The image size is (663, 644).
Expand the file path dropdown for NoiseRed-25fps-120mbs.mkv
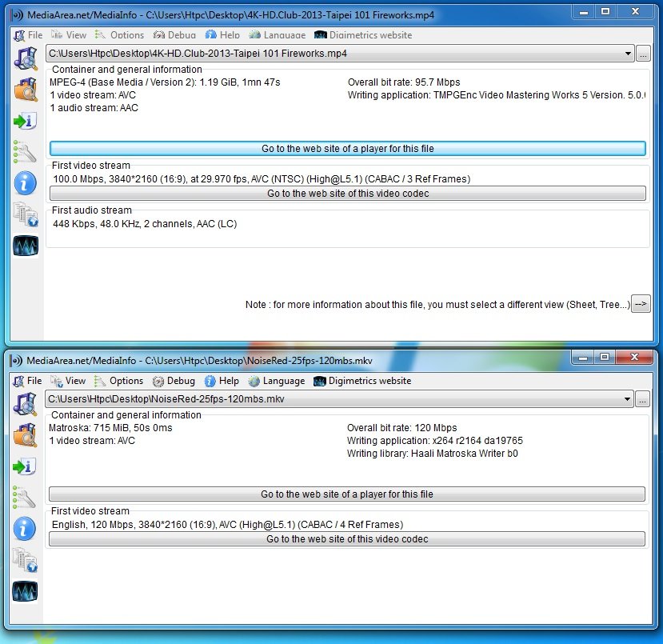tap(628, 399)
